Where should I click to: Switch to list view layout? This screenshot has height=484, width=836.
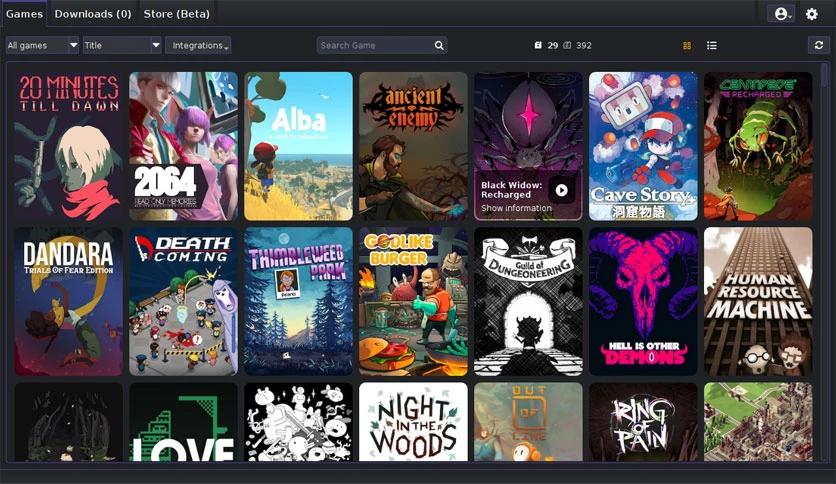coord(712,46)
